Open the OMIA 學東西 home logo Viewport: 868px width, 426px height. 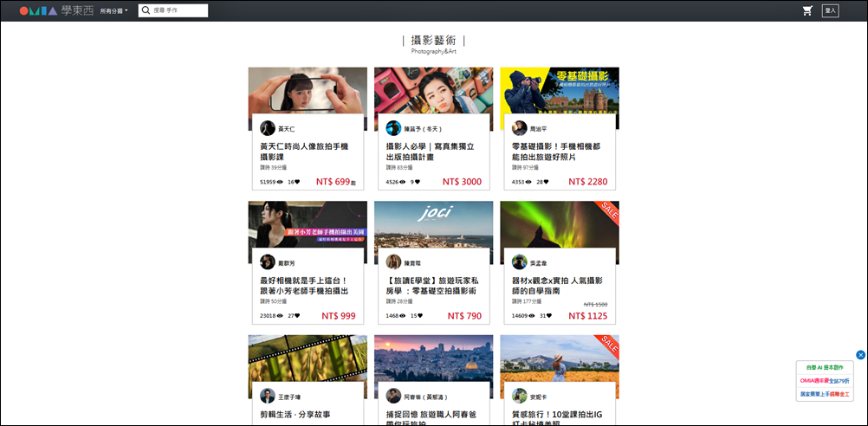(56, 10)
